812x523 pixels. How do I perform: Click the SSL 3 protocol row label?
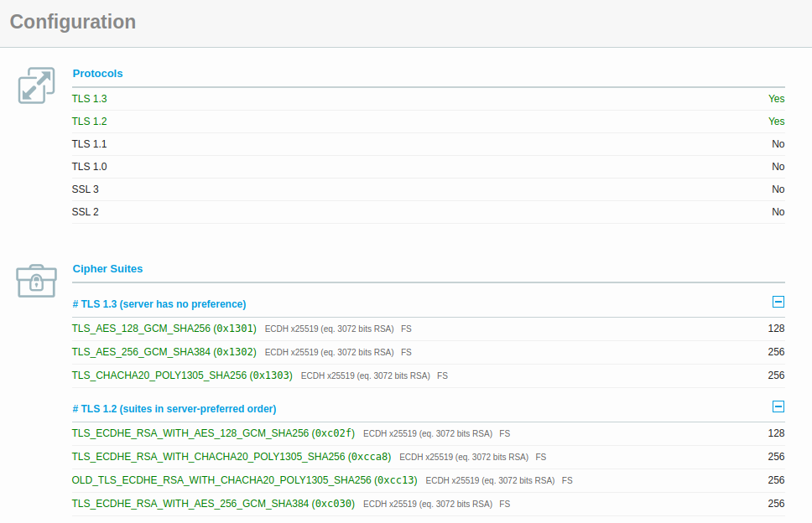(x=86, y=189)
